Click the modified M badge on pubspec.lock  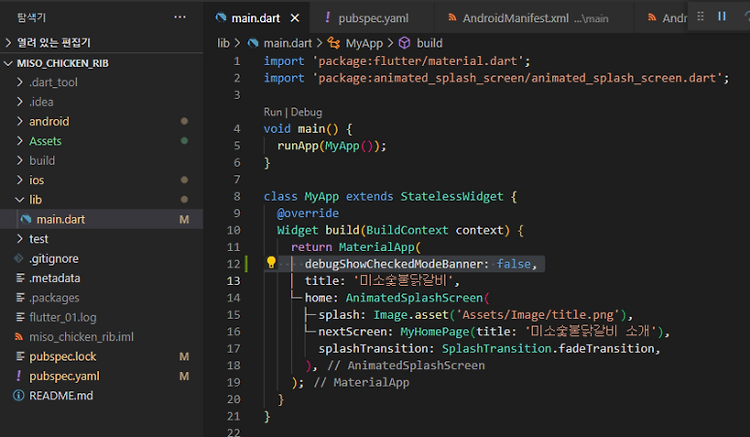[184, 357]
